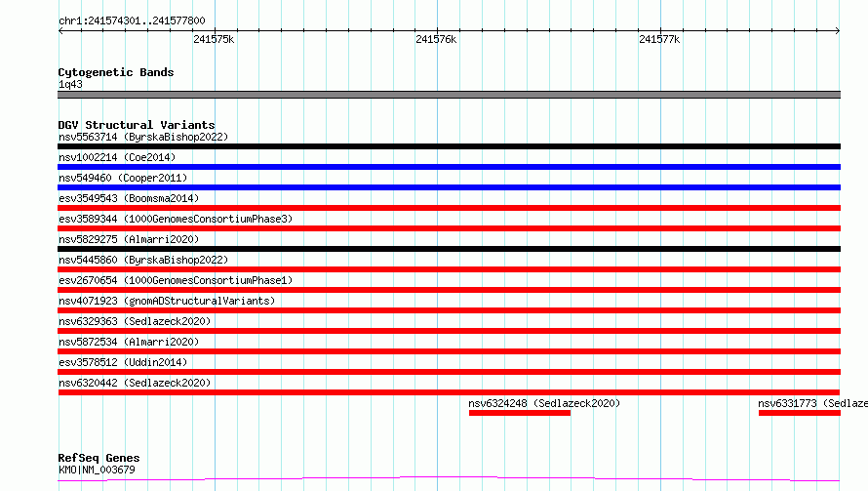The image size is (868, 491).
Task: Click the red bar for esv3549543
Action: tap(449, 208)
